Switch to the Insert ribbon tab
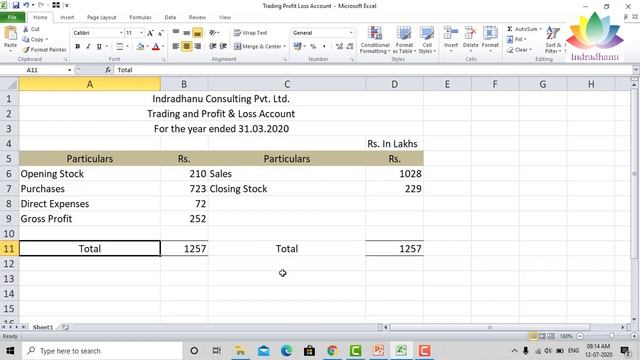Screen dimensions: 640x360 (67, 18)
